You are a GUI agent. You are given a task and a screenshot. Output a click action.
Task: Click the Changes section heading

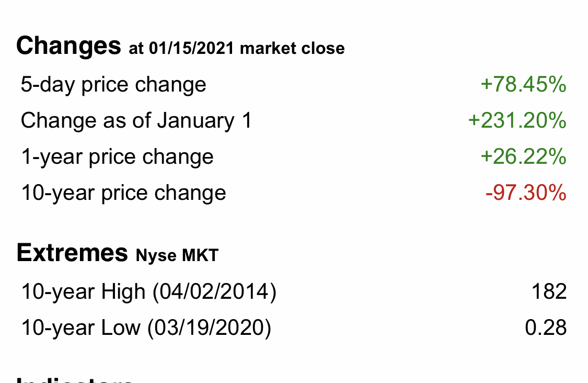[x=68, y=46]
